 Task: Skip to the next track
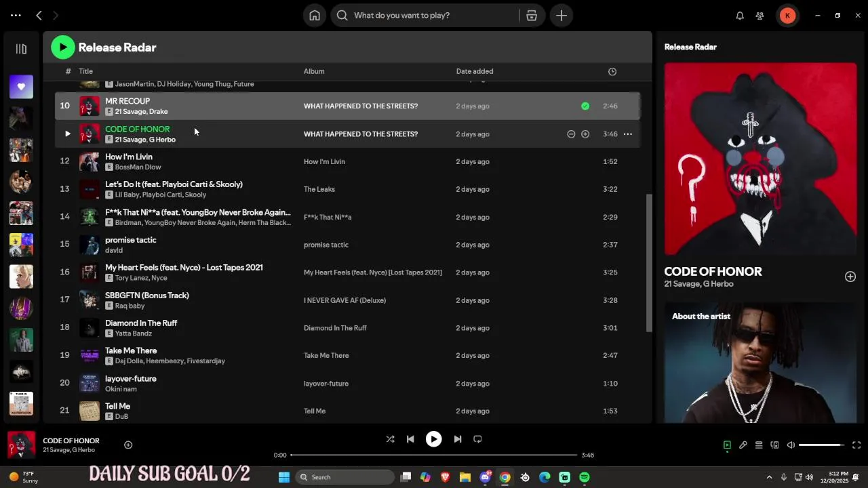tap(457, 439)
